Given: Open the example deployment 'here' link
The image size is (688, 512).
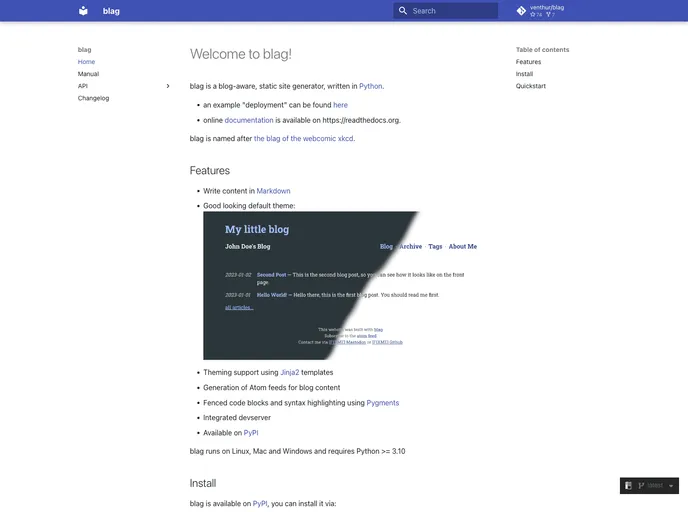Looking at the screenshot, I should click(340, 105).
